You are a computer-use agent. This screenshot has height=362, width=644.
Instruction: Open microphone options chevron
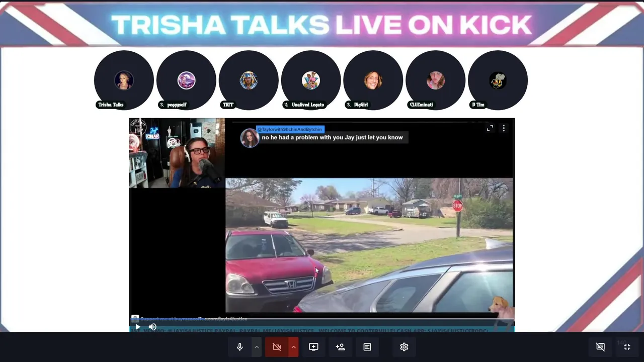(x=257, y=347)
